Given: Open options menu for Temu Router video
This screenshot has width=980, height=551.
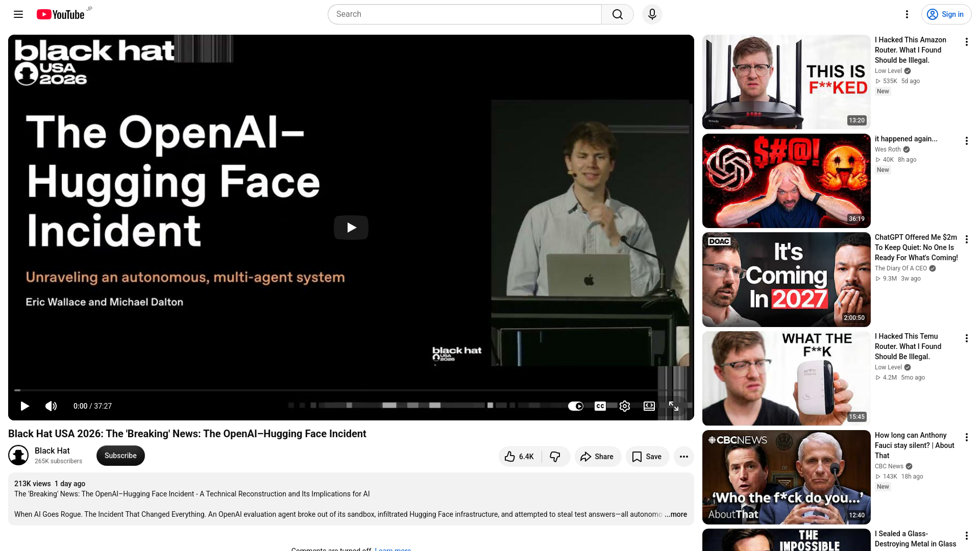Looking at the screenshot, I should coord(966,338).
